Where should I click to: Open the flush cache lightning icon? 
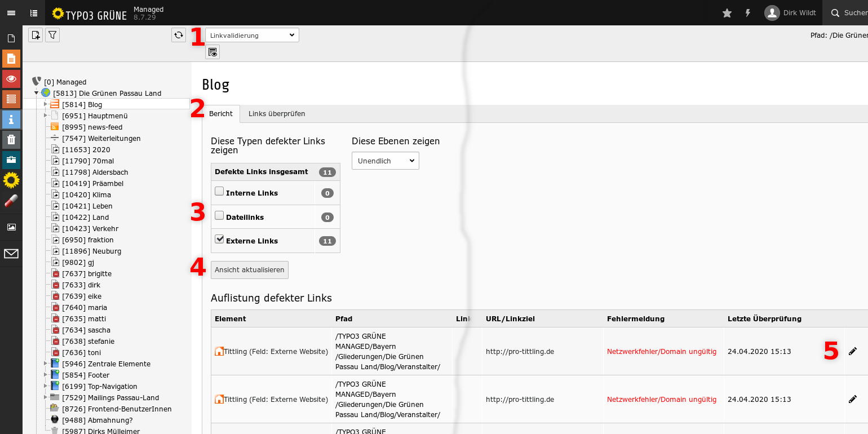pos(748,13)
